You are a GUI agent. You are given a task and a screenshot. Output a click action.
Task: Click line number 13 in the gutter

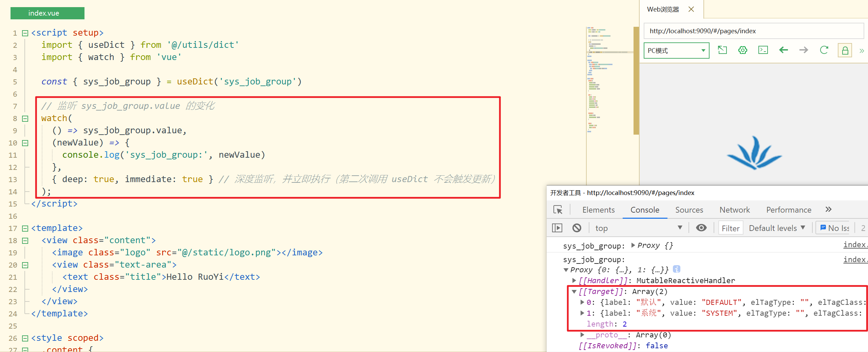13,179
